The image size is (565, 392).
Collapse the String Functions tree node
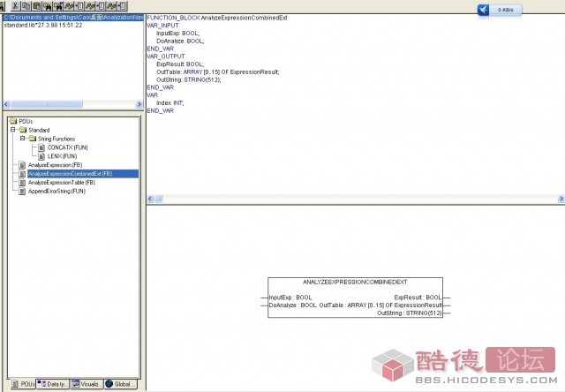click(24, 139)
